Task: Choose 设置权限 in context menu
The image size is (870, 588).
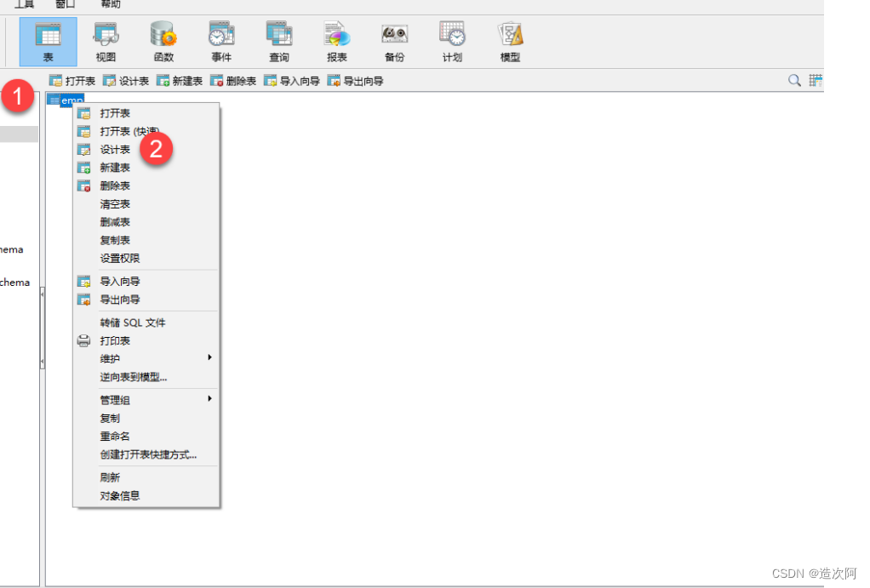Action: 146,259
